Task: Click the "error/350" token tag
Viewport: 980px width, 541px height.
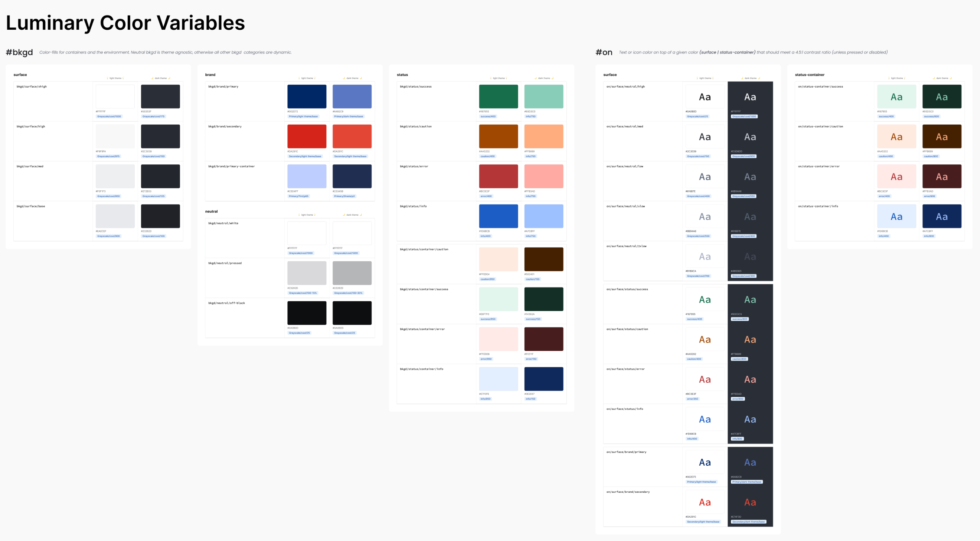Action: (693, 399)
